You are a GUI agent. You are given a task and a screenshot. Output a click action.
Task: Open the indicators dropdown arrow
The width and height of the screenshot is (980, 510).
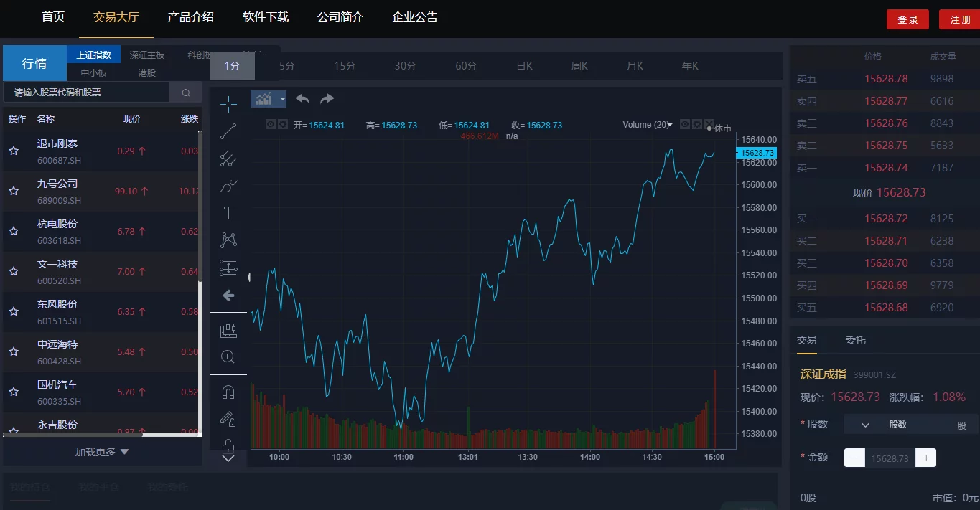tap(283, 99)
